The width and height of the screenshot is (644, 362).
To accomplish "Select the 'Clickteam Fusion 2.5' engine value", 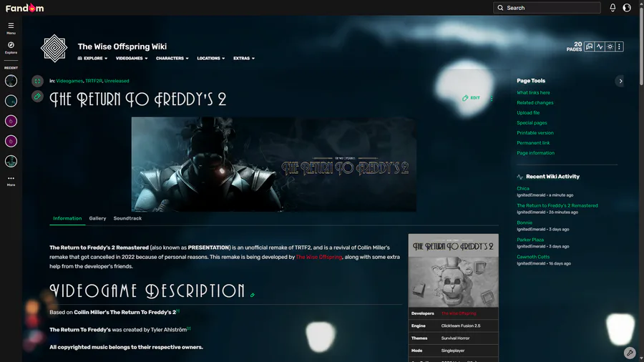I will pyautogui.click(x=460, y=326).
